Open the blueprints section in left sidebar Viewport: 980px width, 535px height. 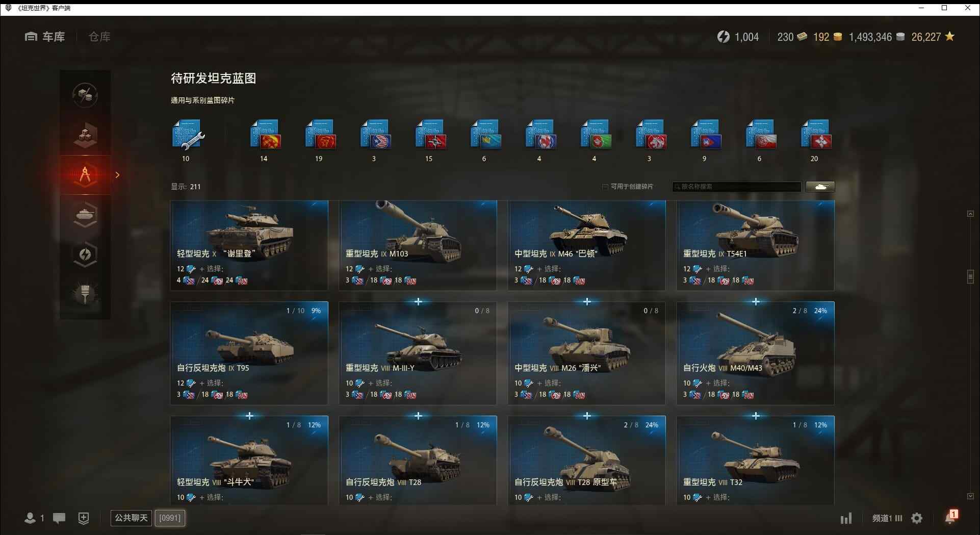[x=85, y=175]
